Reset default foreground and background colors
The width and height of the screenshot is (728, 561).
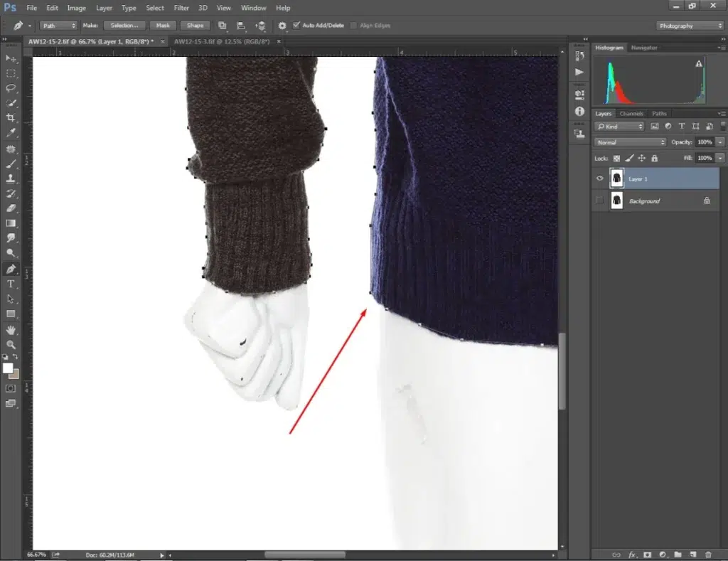click(5, 357)
